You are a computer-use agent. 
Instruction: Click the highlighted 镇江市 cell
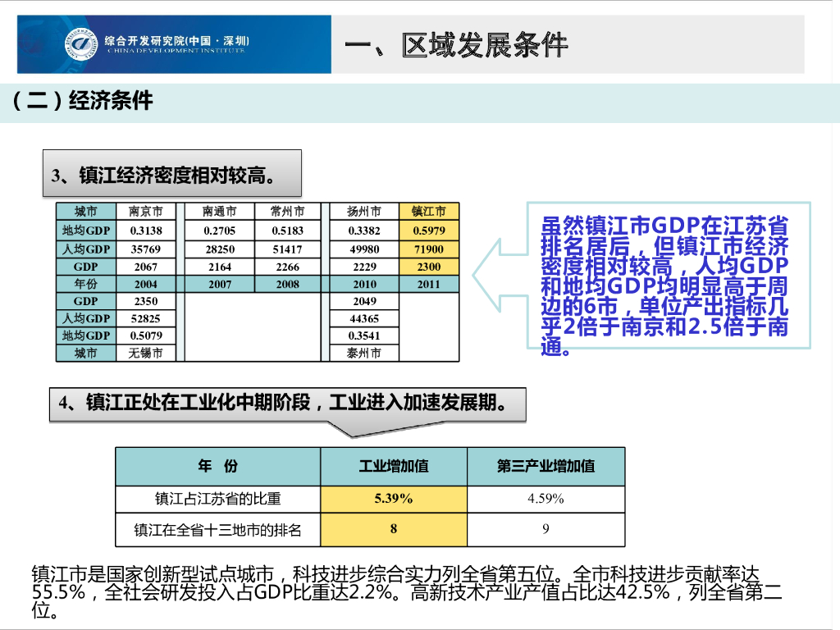(x=429, y=212)
